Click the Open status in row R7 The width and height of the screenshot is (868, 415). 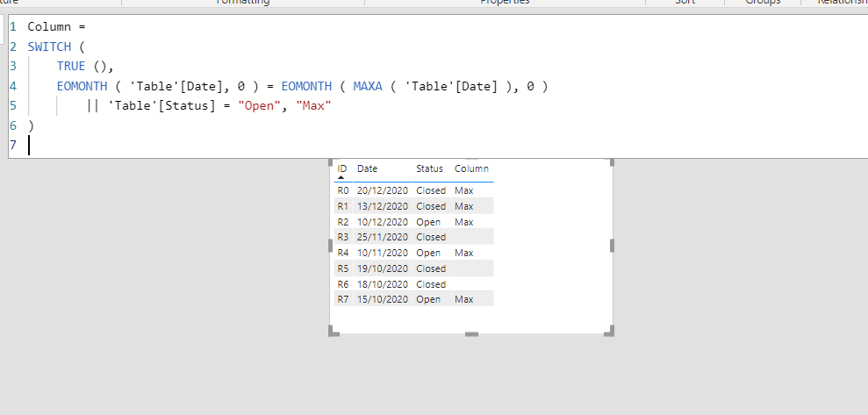pyautogui.click(x=428, y=299)
